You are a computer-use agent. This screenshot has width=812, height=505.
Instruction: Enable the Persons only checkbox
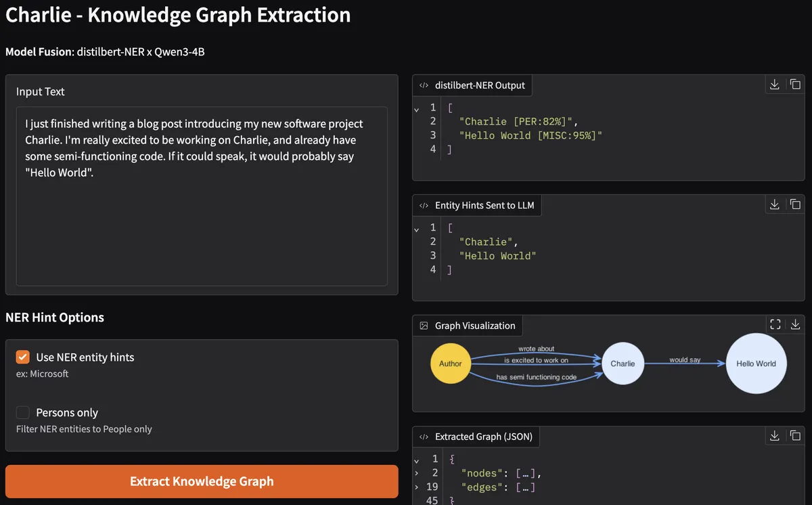23,413
